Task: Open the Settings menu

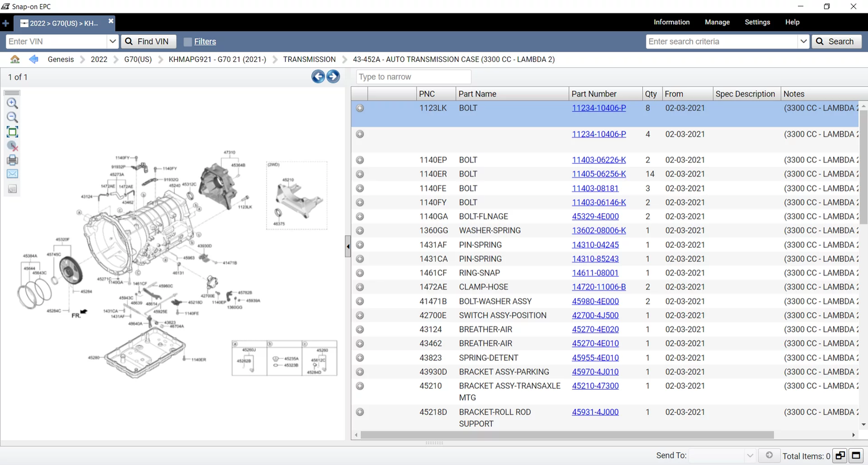Action: [757, 22]
